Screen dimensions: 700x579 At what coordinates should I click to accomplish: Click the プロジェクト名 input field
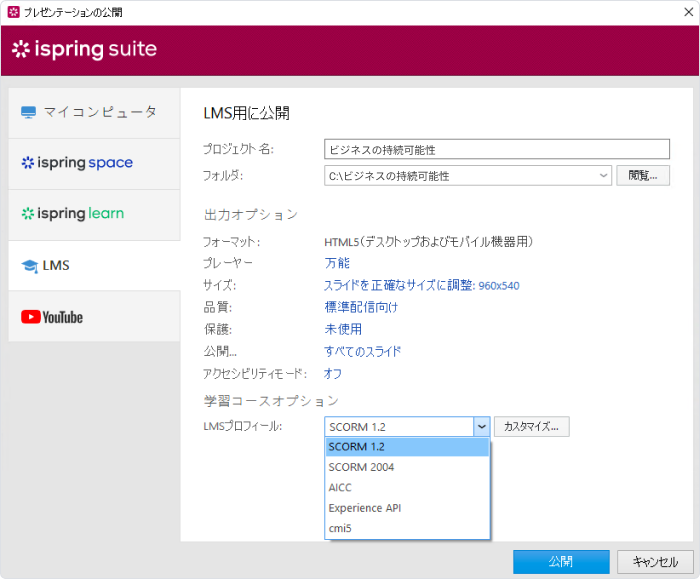point(497,149)
